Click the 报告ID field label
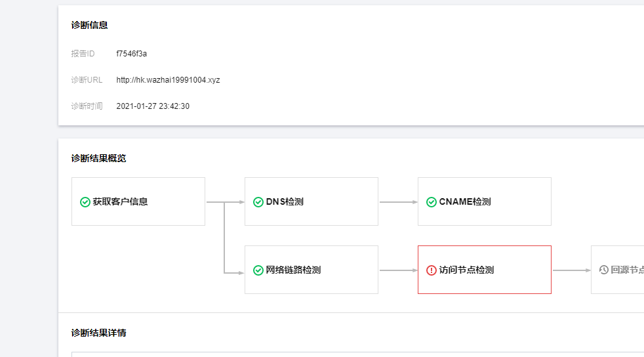Screen dimensions: 644x357 (x=83, y=54)
